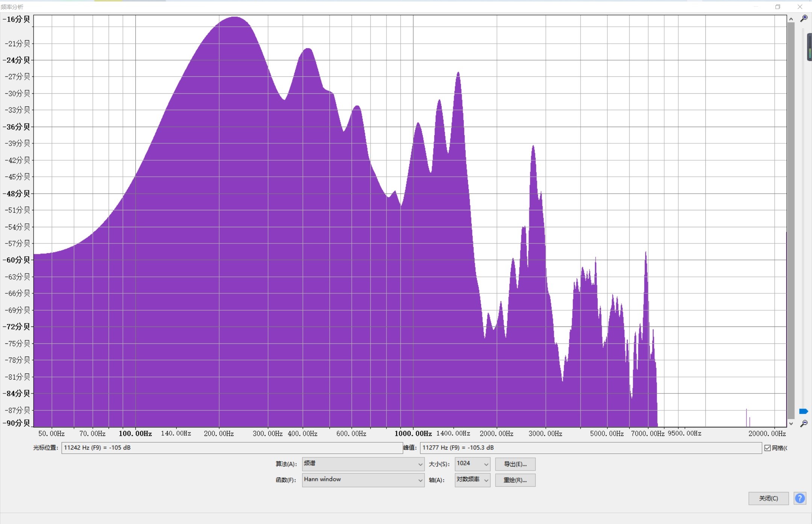The height and width of the screenshot is (524, 812).
Task: Close the frequency analysis window with X
Action: click(x=800, y=7)
